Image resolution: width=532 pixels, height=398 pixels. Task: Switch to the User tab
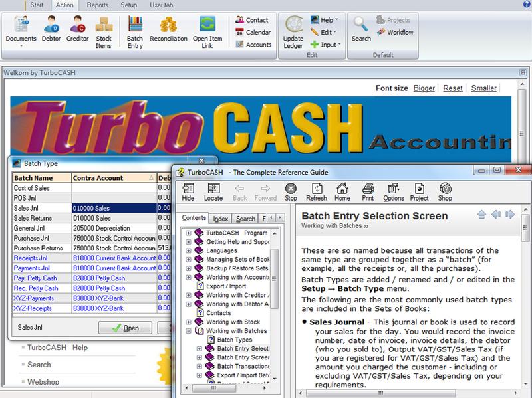tap(162, 5)
